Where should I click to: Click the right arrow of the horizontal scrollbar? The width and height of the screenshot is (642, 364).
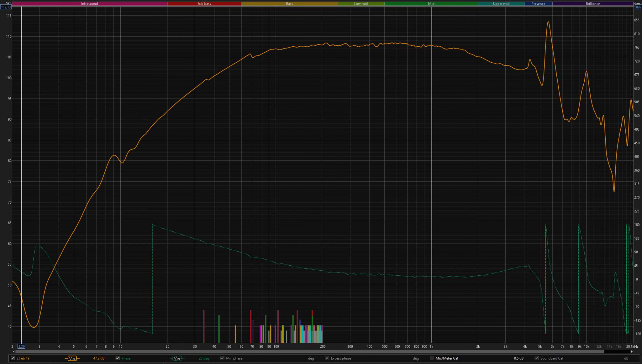coord(632,351)
